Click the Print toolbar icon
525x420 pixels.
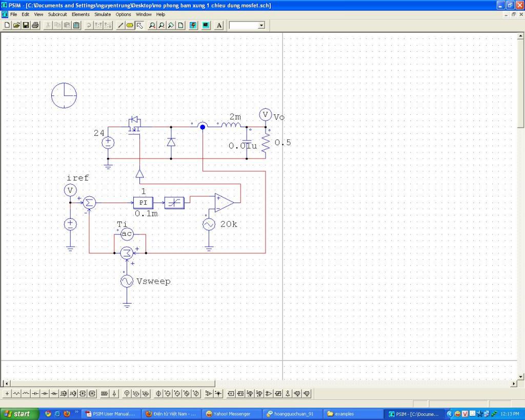tap(35, 25)
